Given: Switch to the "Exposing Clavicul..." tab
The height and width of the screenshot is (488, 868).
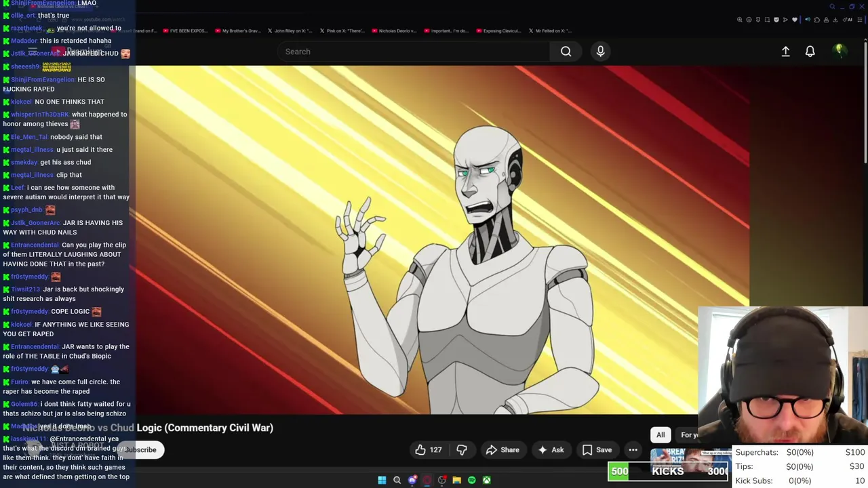Looking at the screenshot, I should point(498,30).
